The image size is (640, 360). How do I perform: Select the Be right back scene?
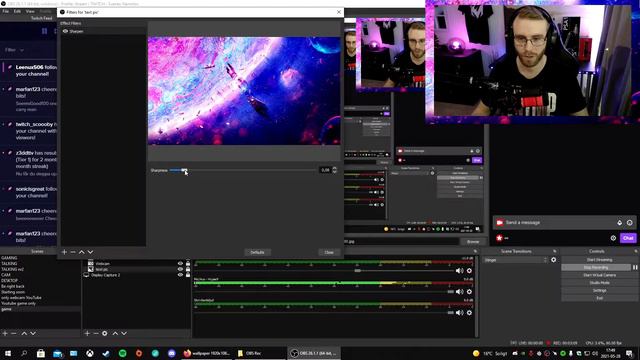point(13,287)
